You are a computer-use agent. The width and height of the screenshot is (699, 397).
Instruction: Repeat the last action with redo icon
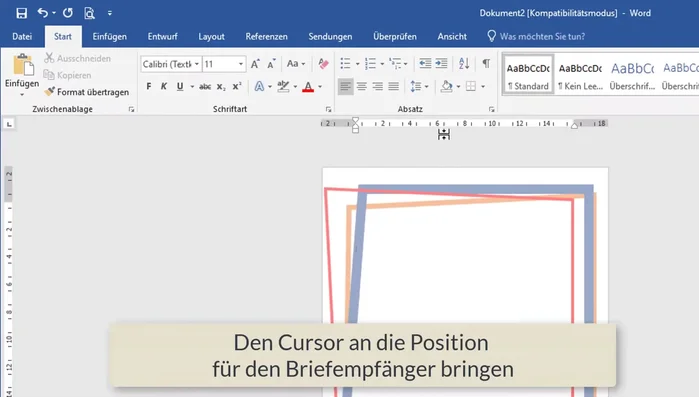click(68, 13)
